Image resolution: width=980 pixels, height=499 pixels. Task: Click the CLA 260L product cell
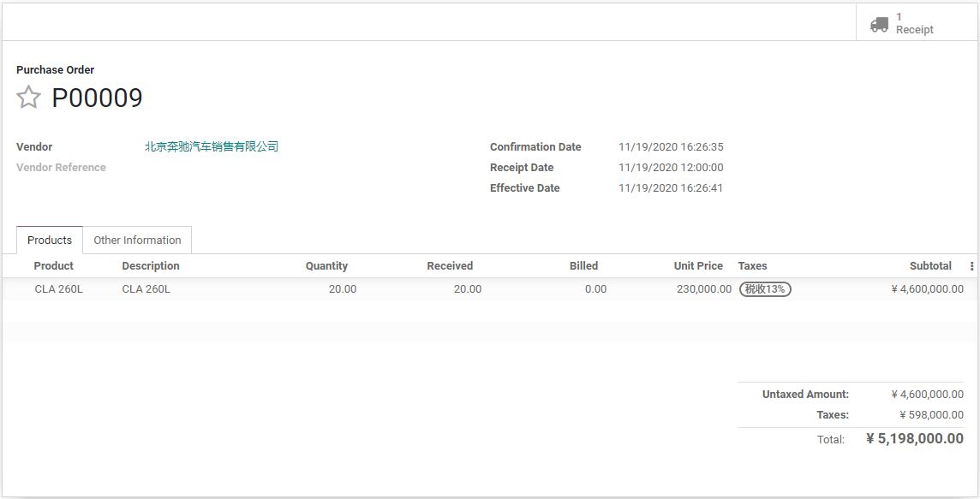click(x=59, y=289)
